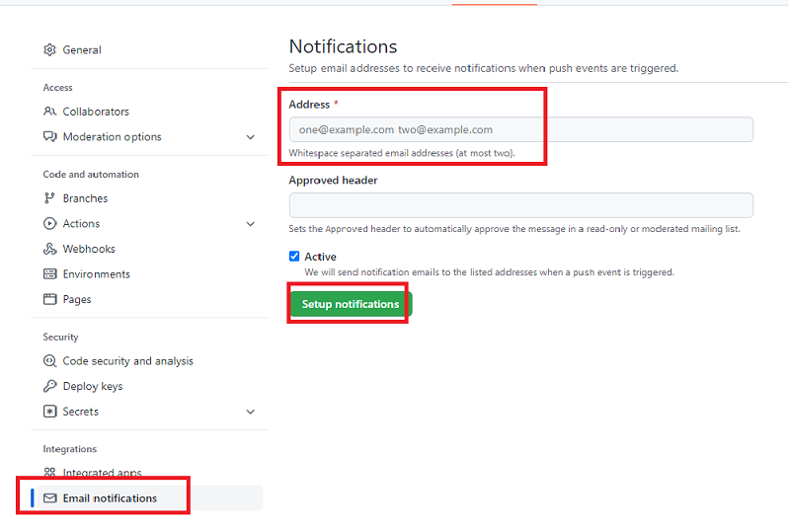Click the Webhooks icon
The height and width of the screenshot is (532, 790).
pyautogui.click(x=49, y=249)
